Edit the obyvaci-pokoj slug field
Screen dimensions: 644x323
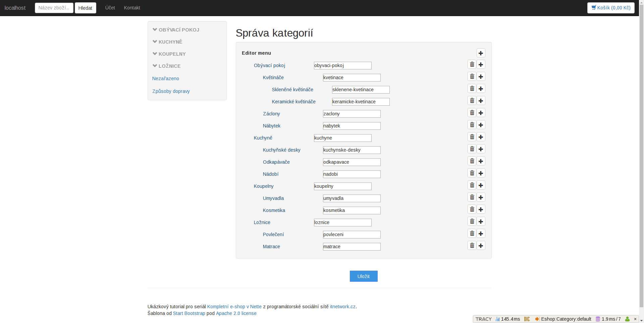tap(343, 65)
